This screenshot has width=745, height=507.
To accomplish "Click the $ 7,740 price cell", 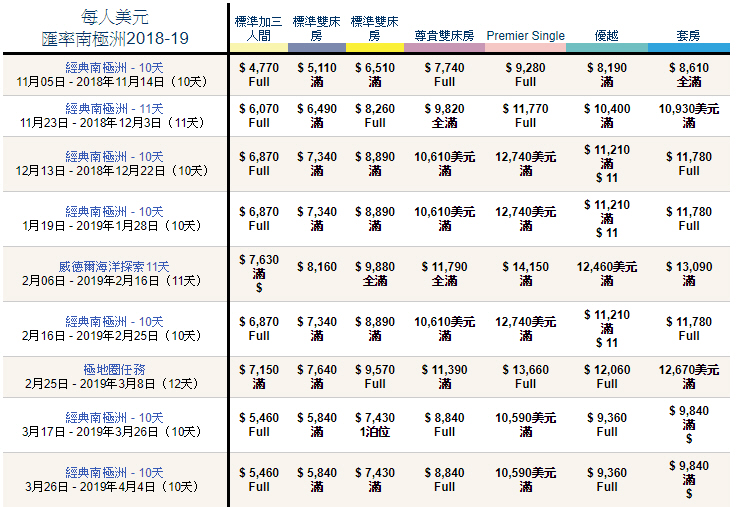I will pyautogui.click(x=444, y=68).
